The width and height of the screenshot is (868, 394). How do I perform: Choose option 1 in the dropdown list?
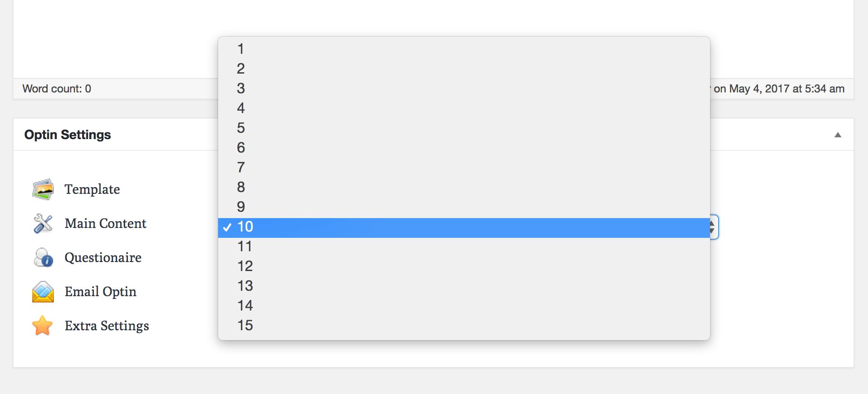coord(464,48)
